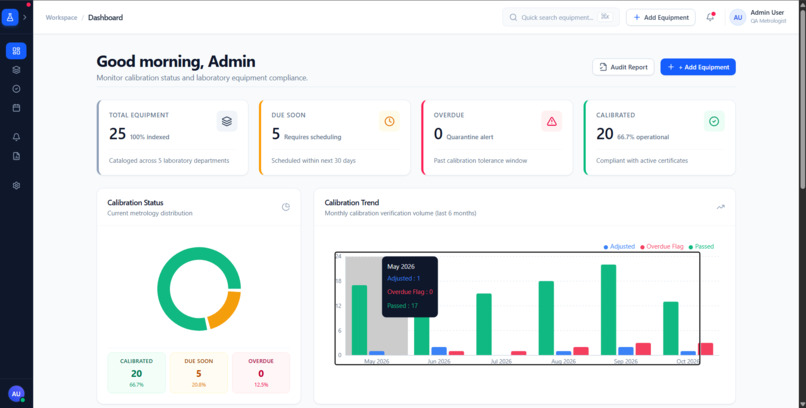Click the Due Soon clock icon

(389, 121)
